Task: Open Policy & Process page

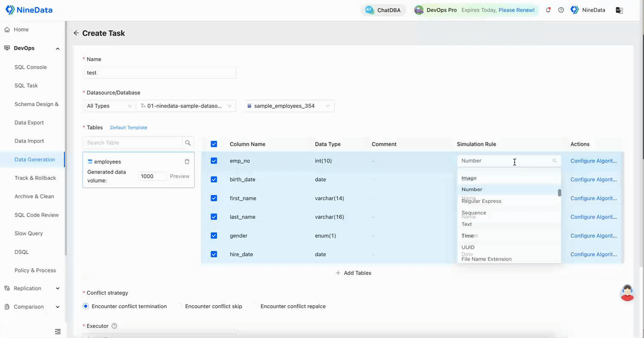Action: [35, 270]
